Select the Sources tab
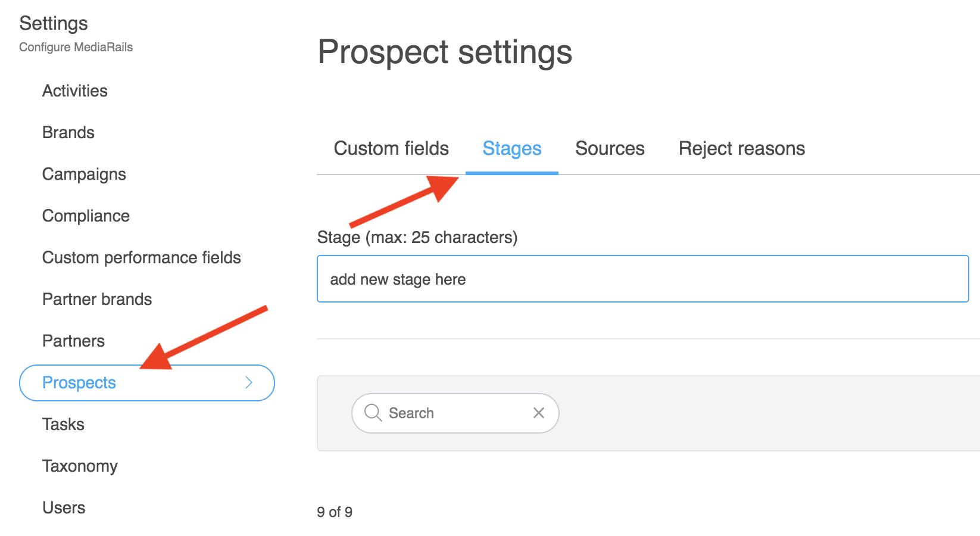This screenshot has height=536, width=980. (610, 148)
